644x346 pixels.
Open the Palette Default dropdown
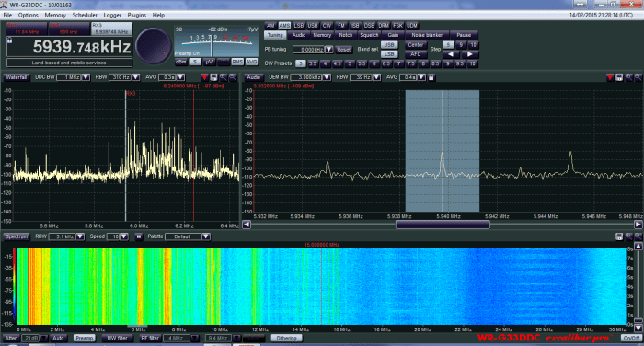pos(206,236)
